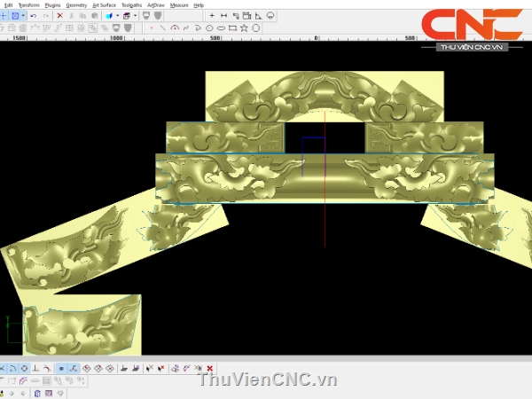The width and height of the screenshot is (532, 399).
Task: Click the Redo arrow icon
Action: [x=44, y=16]
